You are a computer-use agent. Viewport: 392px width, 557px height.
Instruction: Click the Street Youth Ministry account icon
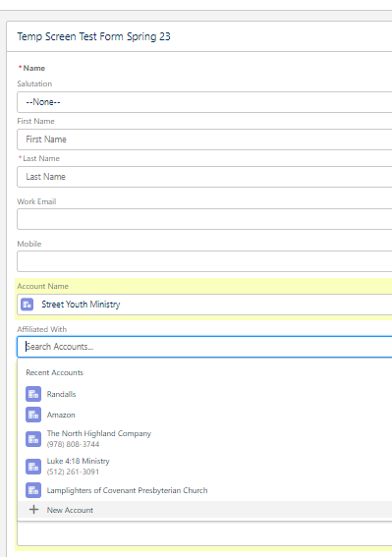[27, 305]
